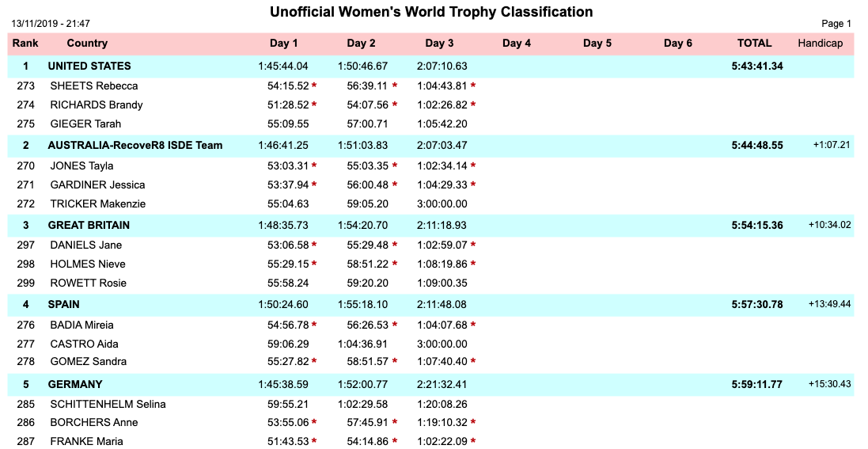Click the red asterisk after GOMEZ Sandra's Day 3 time
The width and height of the screenshot is (868, 449).
[x=473, y=362]
